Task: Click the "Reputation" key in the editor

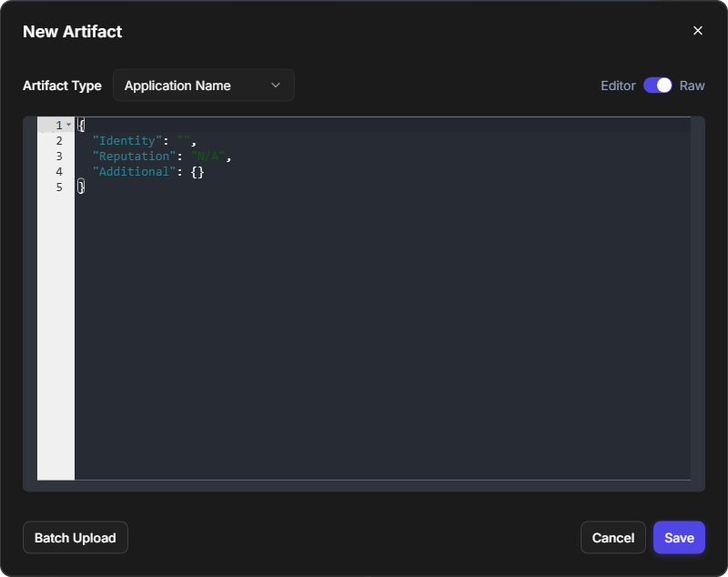Action: [x=134, y=157]
